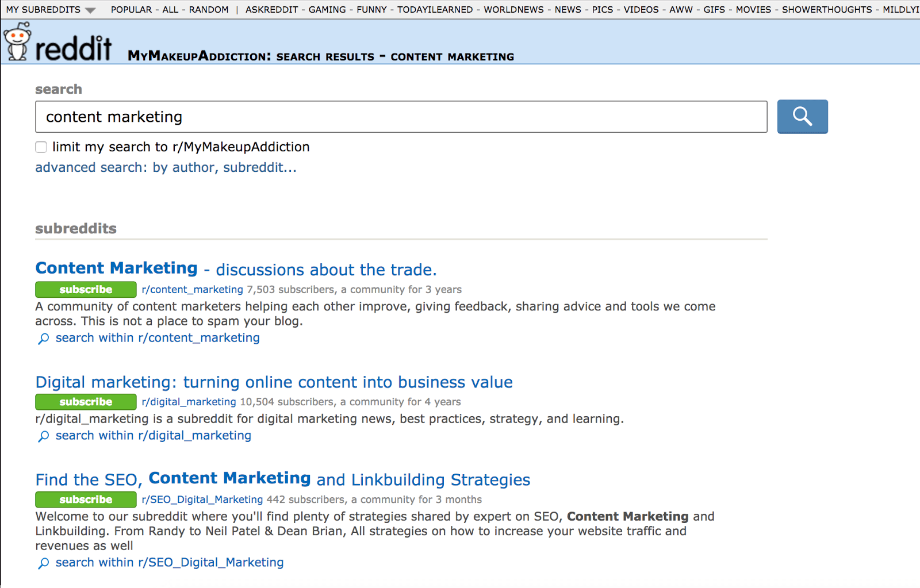Open the MyMakeupAddiction subreddit header link
This screenshot has height=588, width=920.
coord(198,56)
